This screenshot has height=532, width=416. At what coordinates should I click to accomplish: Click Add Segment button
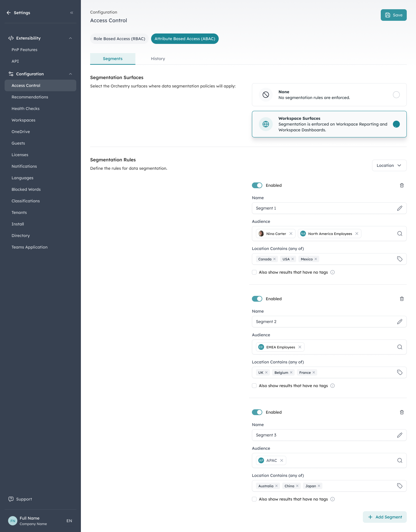385,517
